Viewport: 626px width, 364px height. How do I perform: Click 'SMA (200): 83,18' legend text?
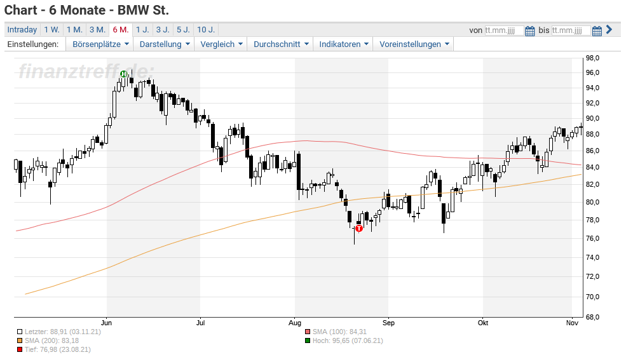(x=52, y=341)
